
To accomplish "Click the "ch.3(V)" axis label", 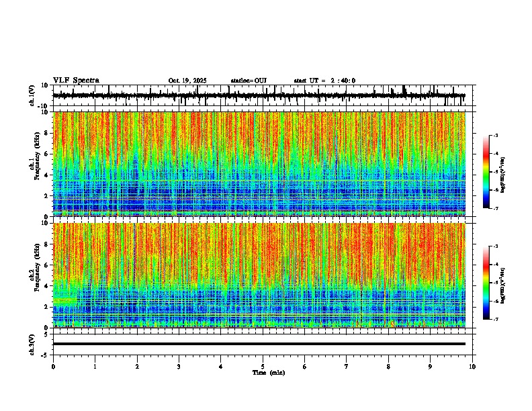I will (x=32, y=345).
